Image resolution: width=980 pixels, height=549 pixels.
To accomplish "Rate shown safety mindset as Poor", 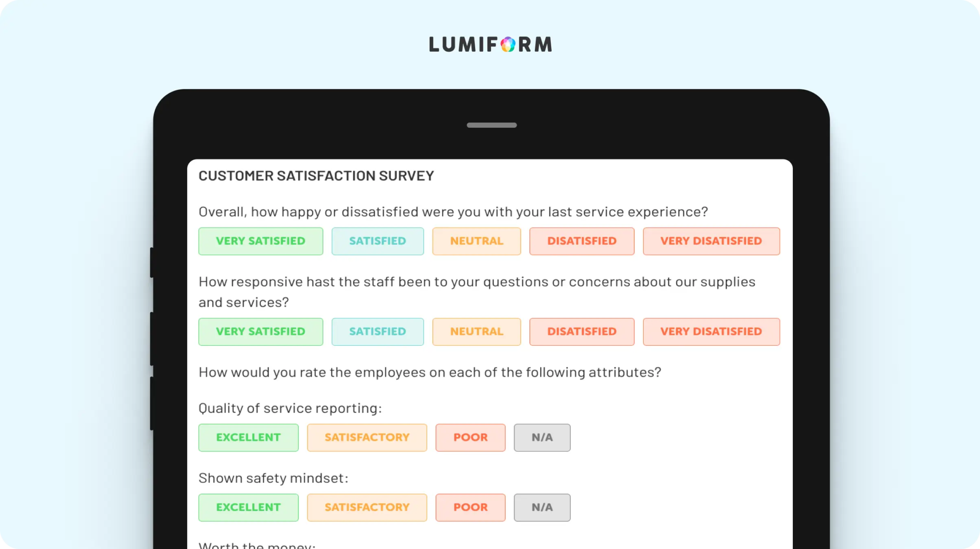I will (x=470, y=507).
